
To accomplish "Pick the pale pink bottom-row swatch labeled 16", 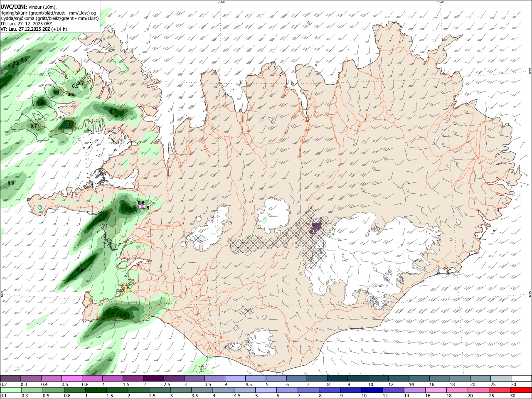I will (436, 390).
